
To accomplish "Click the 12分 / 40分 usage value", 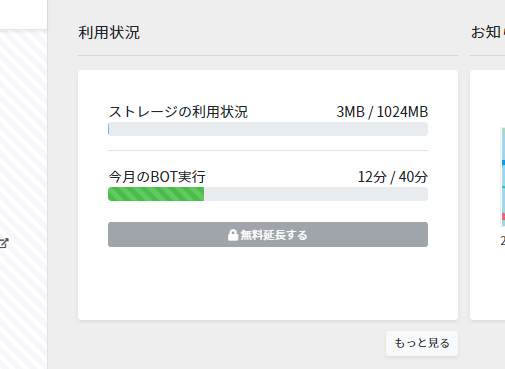I will click(393, 177).
